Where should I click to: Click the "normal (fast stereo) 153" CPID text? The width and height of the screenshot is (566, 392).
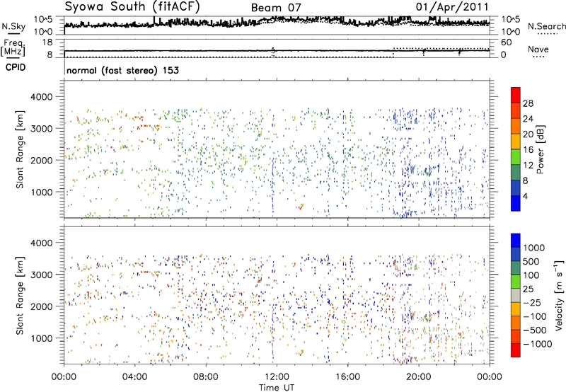click(122, 70)
